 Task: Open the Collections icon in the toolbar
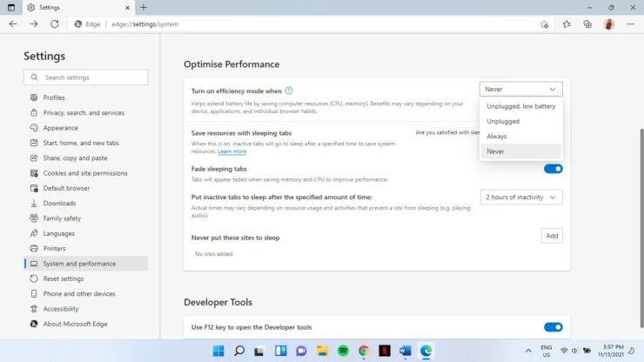(587, 24)
